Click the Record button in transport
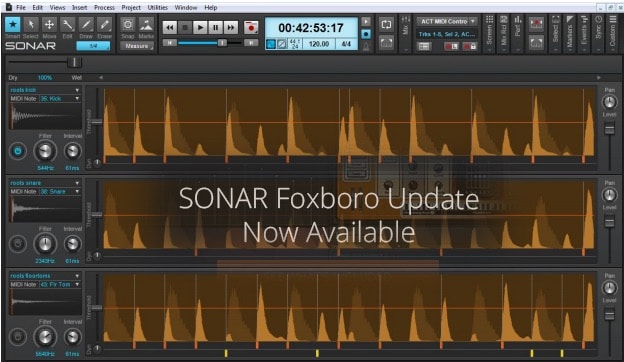This screenshot has width=624, height=362. pos(251,27)
